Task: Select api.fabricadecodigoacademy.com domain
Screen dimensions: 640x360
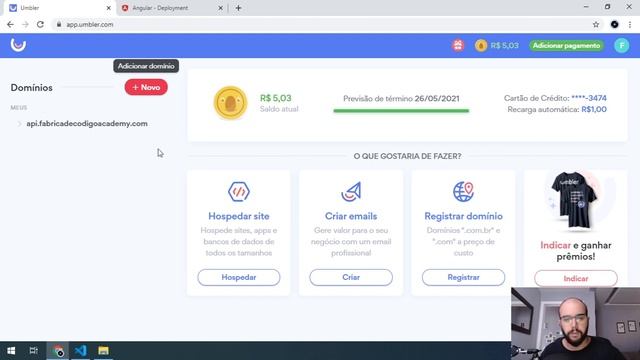Action: 87,123
